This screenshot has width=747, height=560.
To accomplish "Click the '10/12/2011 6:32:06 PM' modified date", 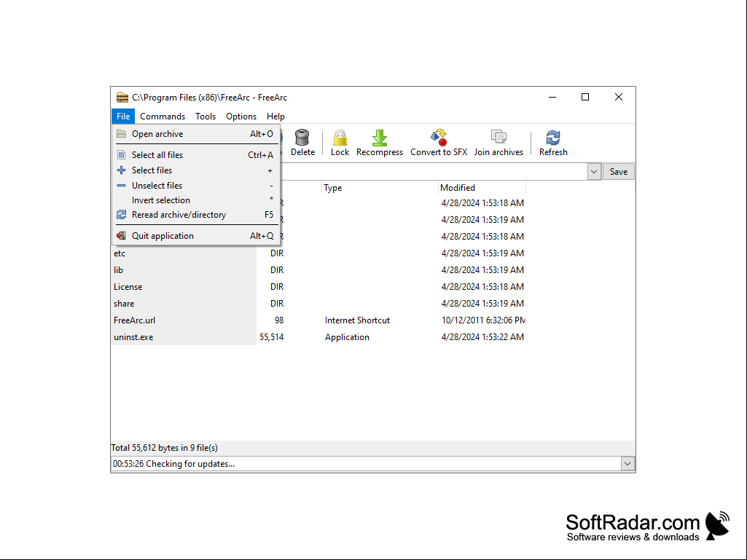I will click(483, 320).
